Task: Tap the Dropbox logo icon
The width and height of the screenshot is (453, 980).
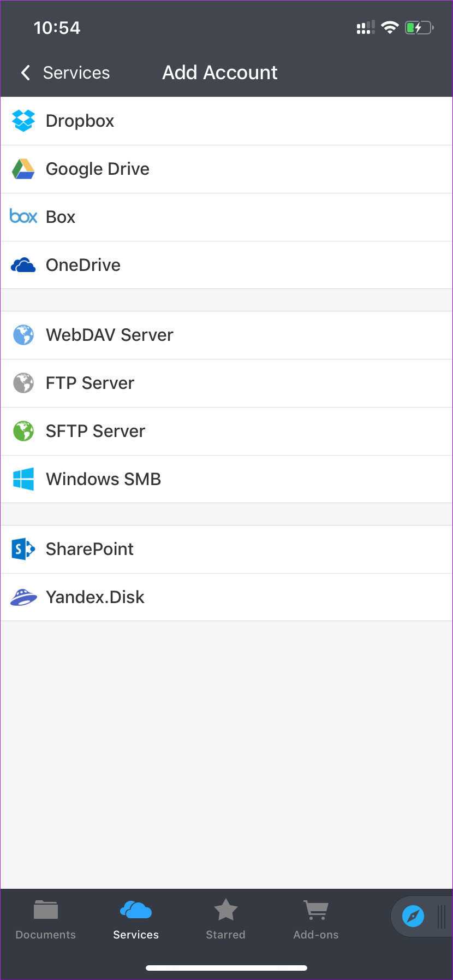Action: [x=23, y=121]
